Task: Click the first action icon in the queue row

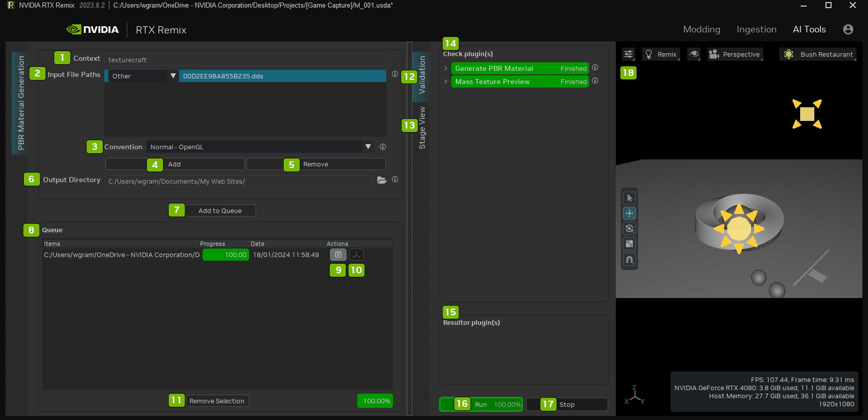Action: point(338,255)
